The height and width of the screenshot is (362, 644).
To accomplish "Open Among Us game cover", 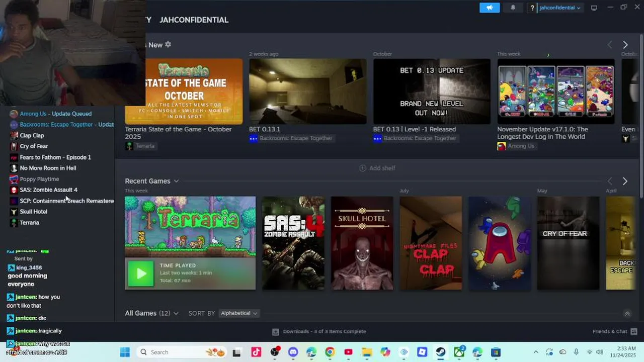I will pos(500,243).
